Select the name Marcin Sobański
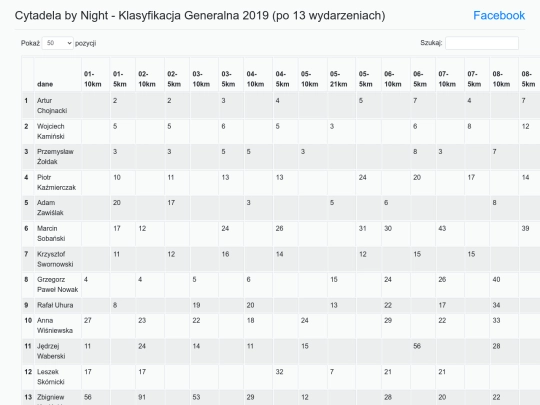This screenshot has width=540, height=405. (x=51, y=233)
